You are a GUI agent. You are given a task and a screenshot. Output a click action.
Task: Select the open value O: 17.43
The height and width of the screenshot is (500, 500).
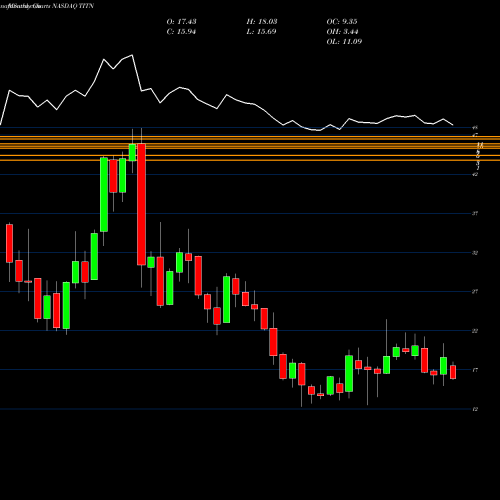coord(181,22)
